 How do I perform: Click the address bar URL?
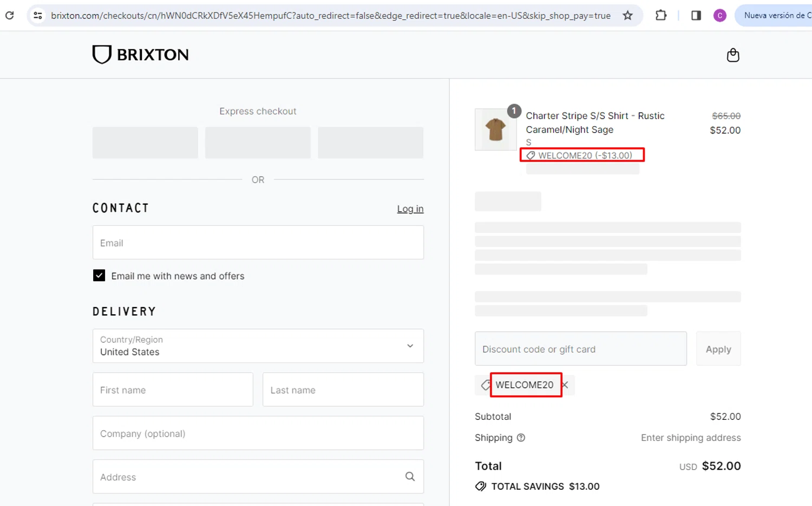click(331, 15)
